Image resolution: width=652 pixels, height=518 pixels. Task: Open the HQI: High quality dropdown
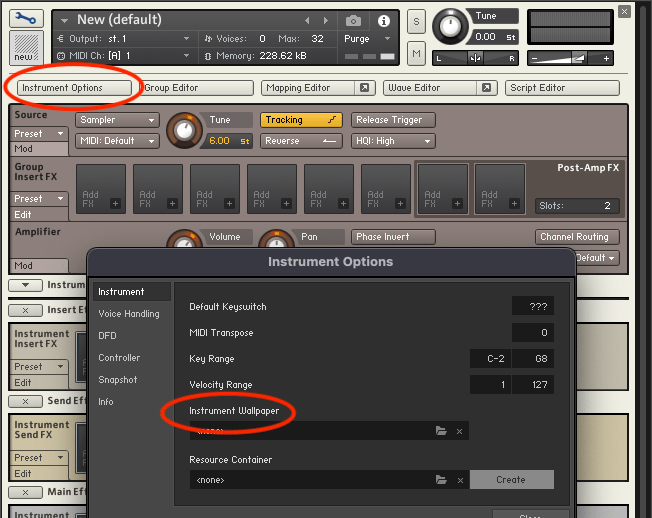[x=393, y=141]
